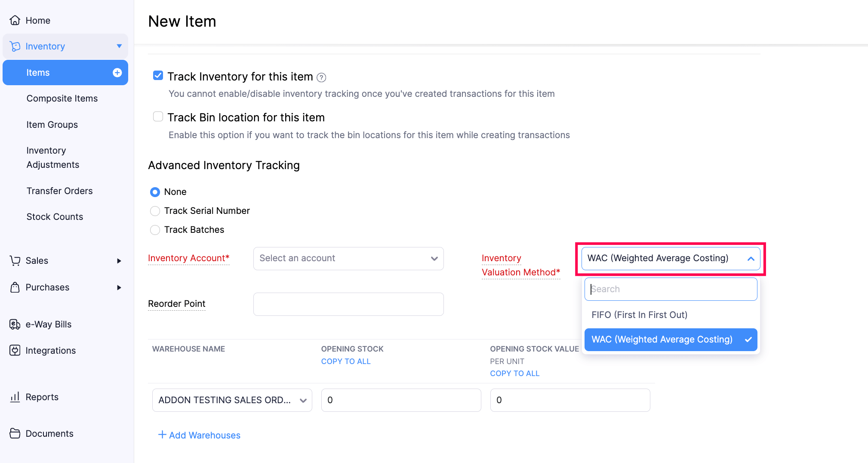This screenshot has width=868, height=463.
Task: Collapse the Inventory menu arrow
Action: [119, 46]
